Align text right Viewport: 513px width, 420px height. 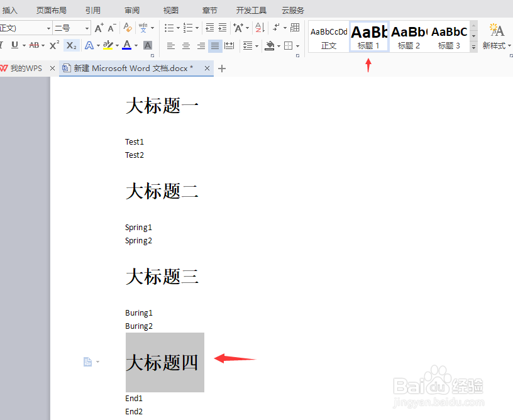(x=201, y=46)
